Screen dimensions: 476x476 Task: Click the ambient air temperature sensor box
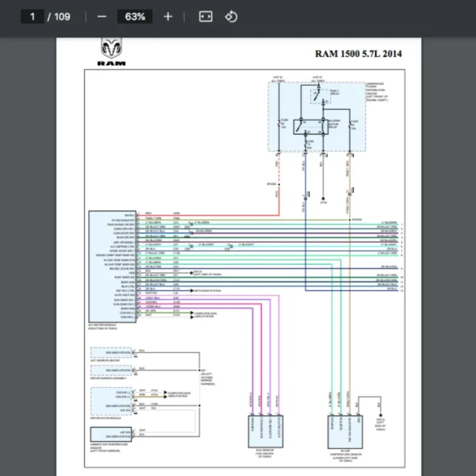(110, 435)
